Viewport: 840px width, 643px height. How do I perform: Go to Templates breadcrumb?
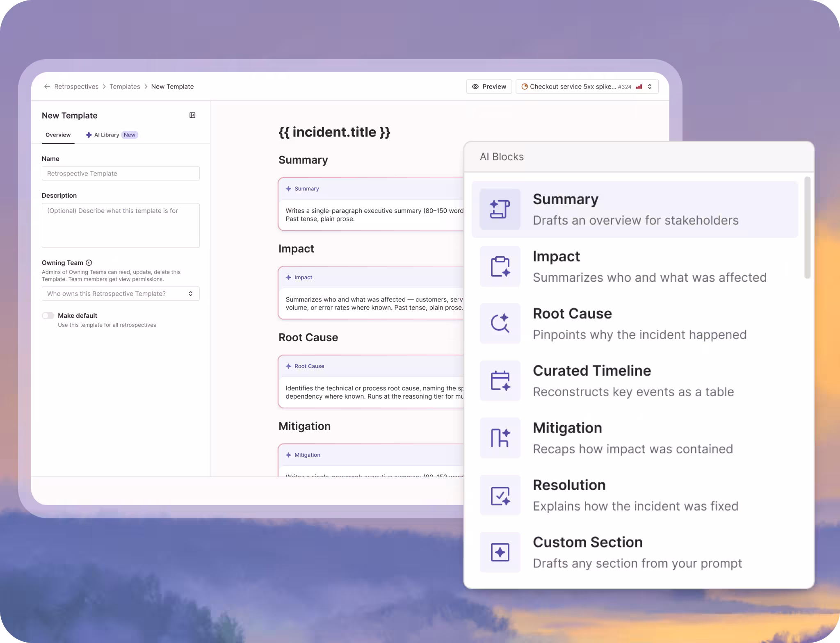click(125, 87)
